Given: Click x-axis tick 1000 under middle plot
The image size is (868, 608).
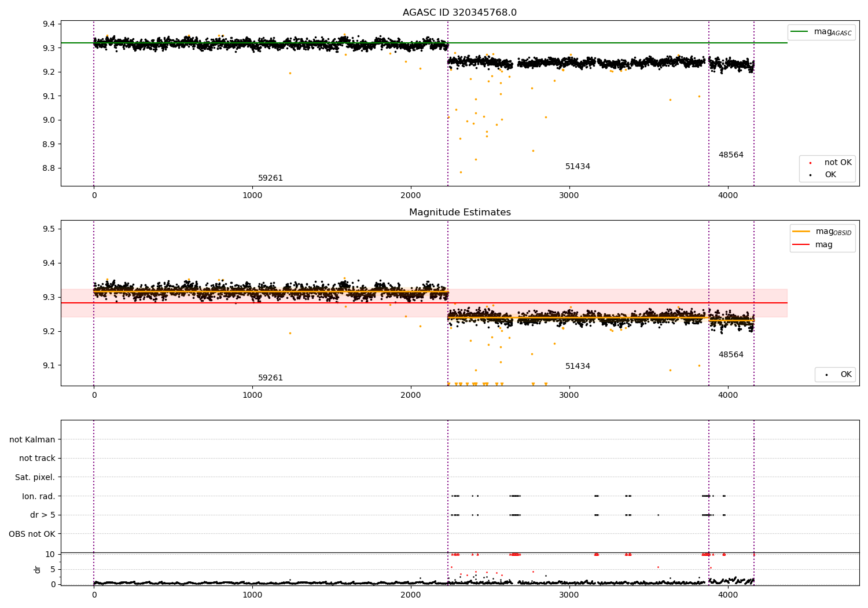Looking at the screenshot, I should (x=252, y=395).
